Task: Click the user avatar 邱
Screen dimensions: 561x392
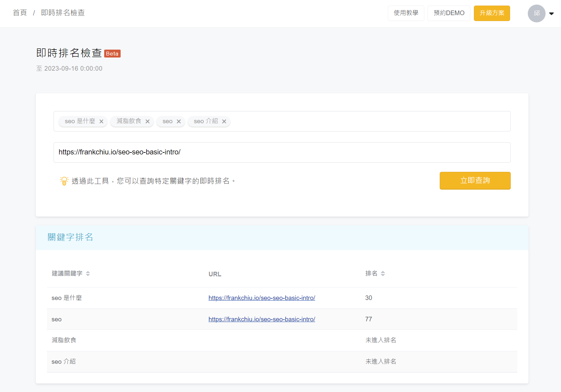Action: [536, 13]
